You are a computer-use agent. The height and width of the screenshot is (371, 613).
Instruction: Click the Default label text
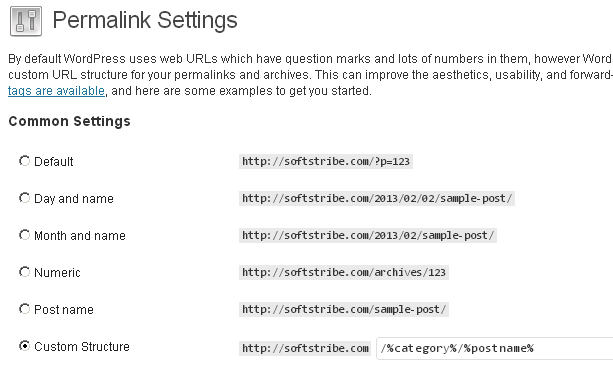(54, 161)
